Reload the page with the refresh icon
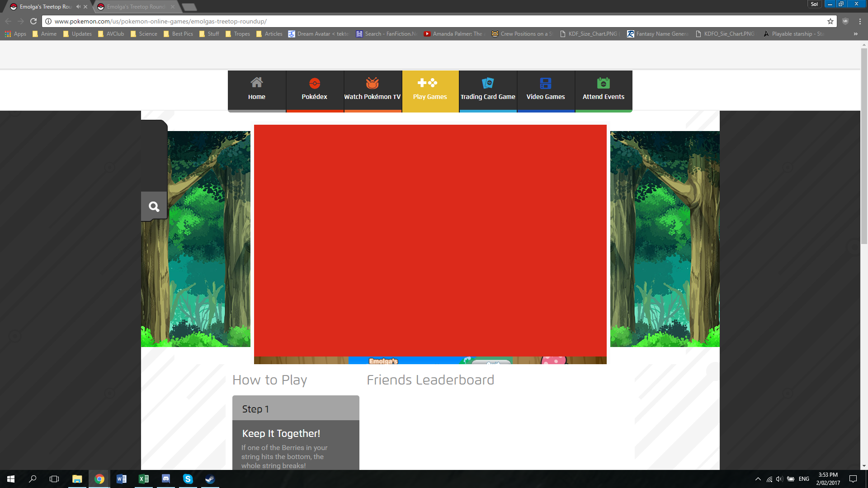The height and width of the screenshot is (488, 868). click(33, 21)
